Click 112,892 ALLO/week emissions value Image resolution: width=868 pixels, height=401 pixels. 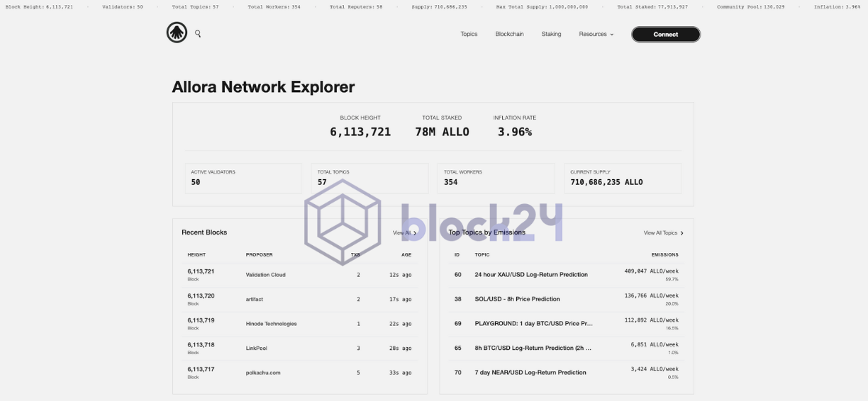coord(651,320)
